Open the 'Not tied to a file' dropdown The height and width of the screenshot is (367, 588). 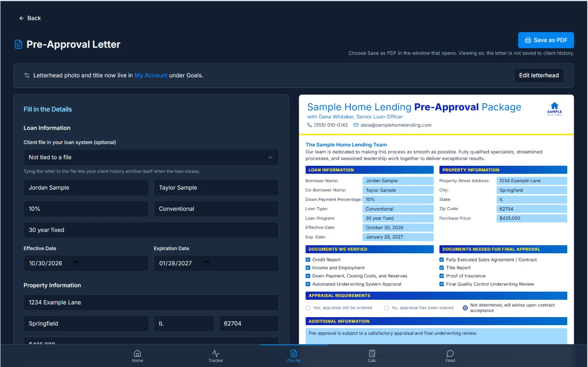point(151,157)
